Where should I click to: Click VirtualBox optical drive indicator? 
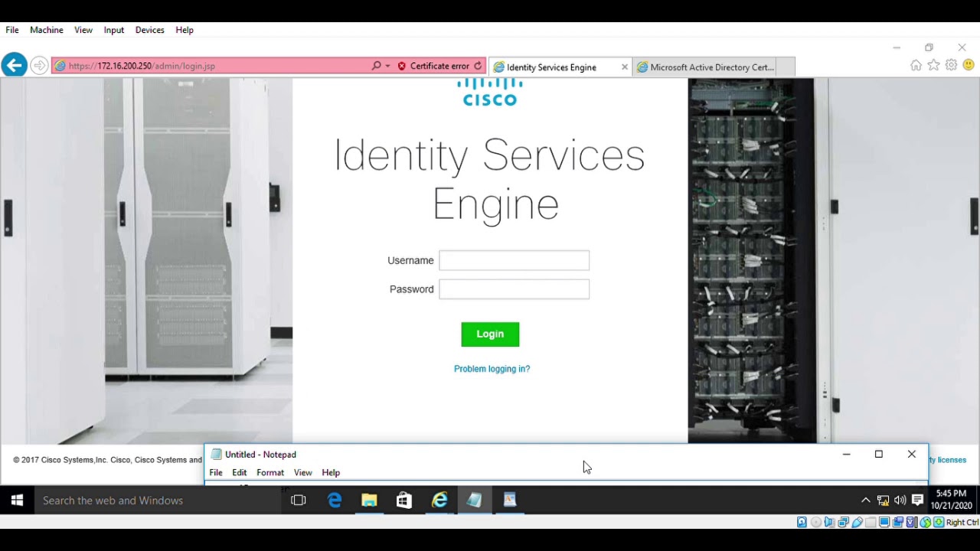[x=816, y=522]
